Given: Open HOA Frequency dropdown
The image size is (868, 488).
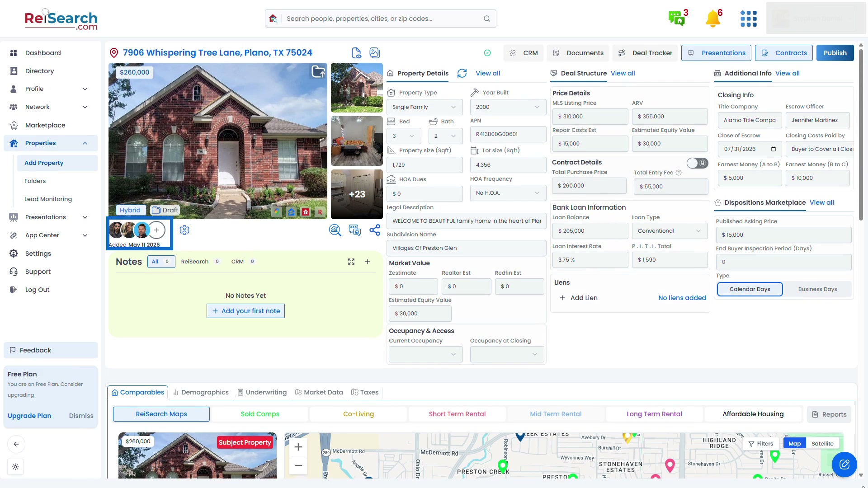Looking at the screenshot, I should point(508,193).
